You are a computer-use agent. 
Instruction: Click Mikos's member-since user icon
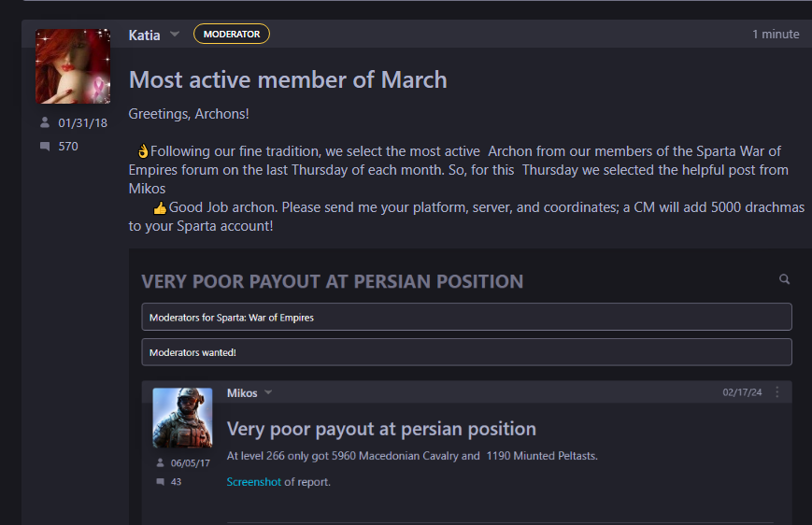pos(160,462)
